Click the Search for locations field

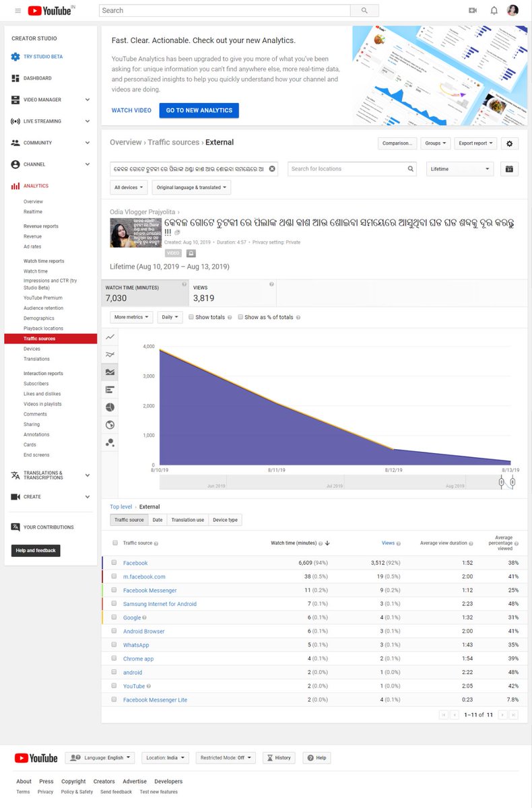tap(352, 169)
